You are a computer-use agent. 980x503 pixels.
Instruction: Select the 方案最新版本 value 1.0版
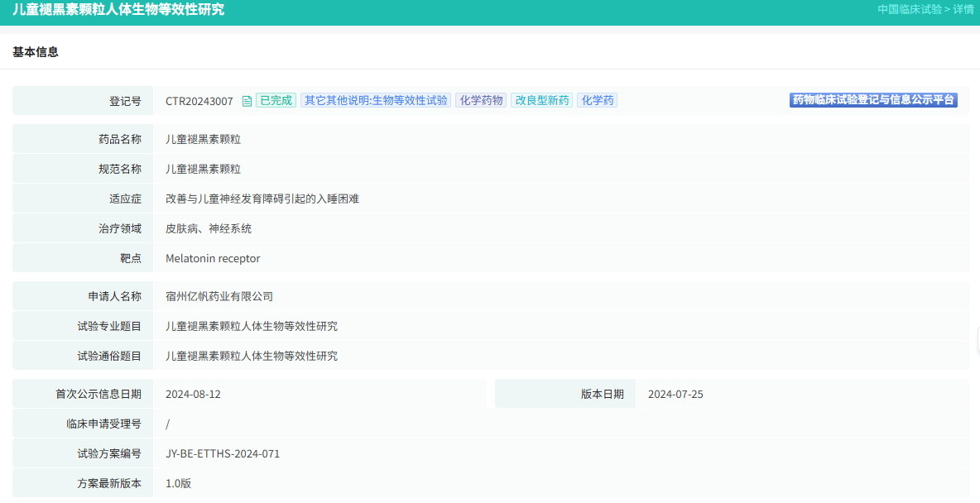point(180,482)
